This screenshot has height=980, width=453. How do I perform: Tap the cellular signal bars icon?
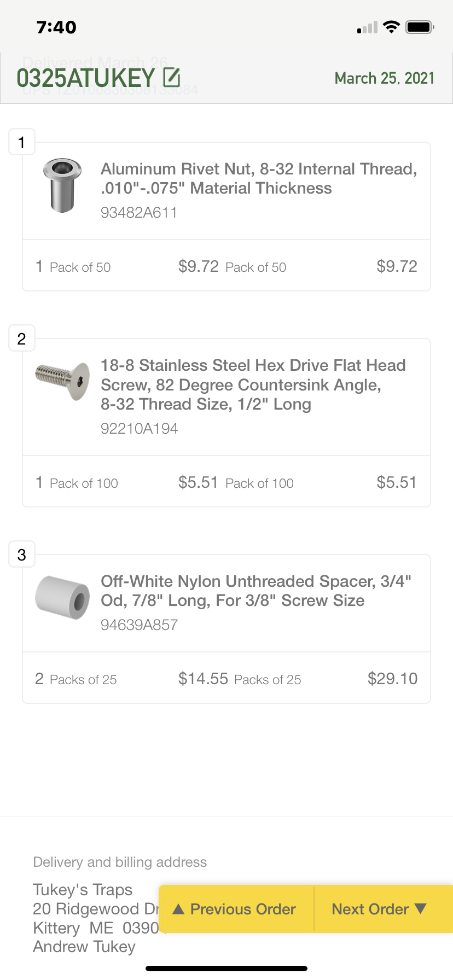[367, 28]
